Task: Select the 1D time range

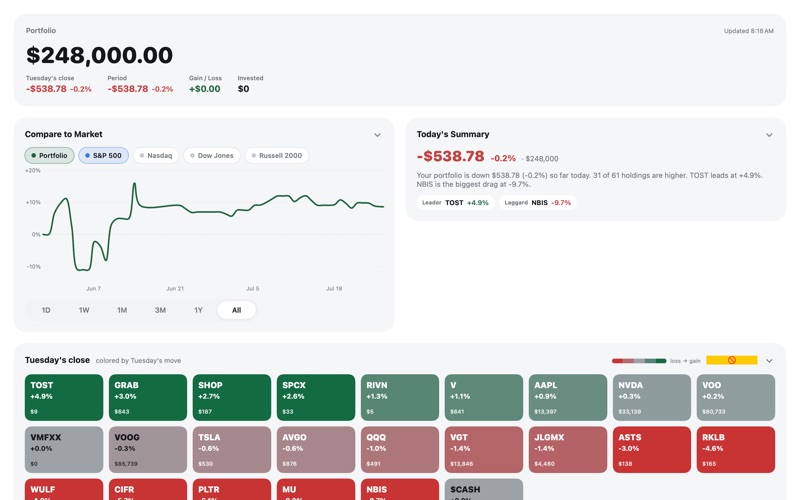Action: [46, 310]
